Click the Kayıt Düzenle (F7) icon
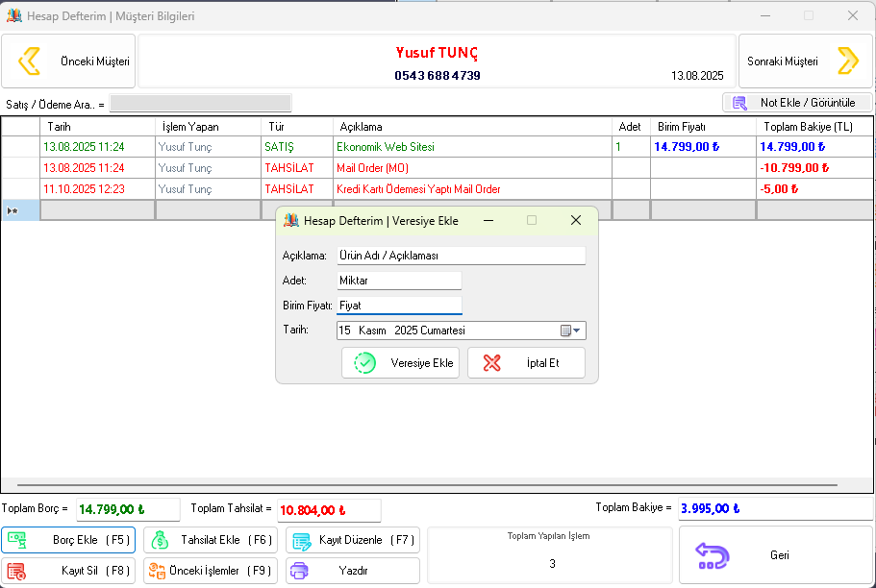 point(302,540)
